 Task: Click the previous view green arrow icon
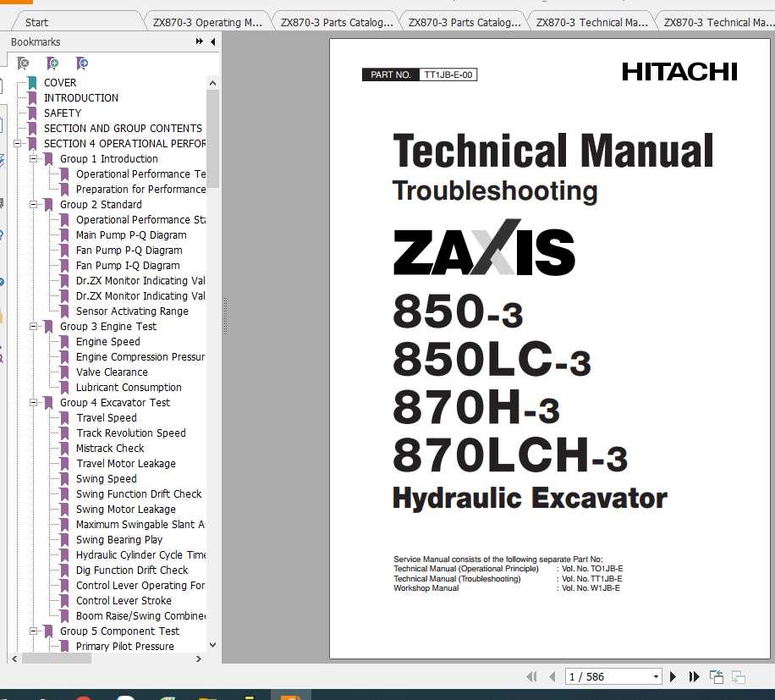tap(716, 677)
